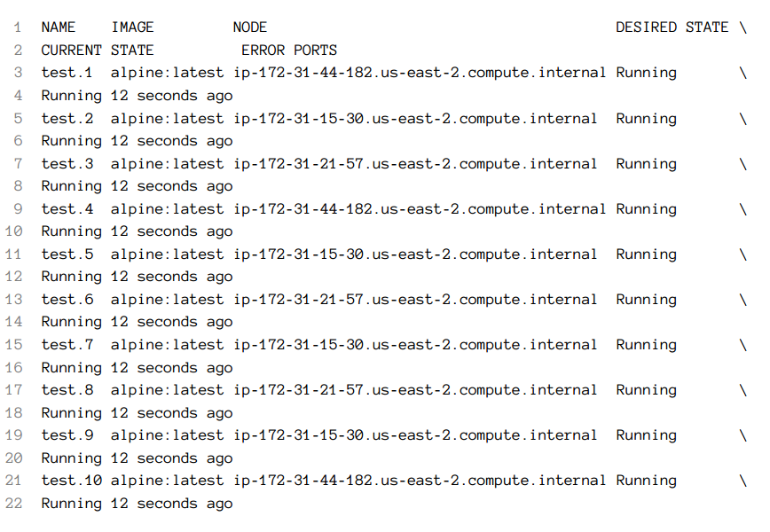Click the NODE column header
This screenshot has width=770, height=532.
250,27
